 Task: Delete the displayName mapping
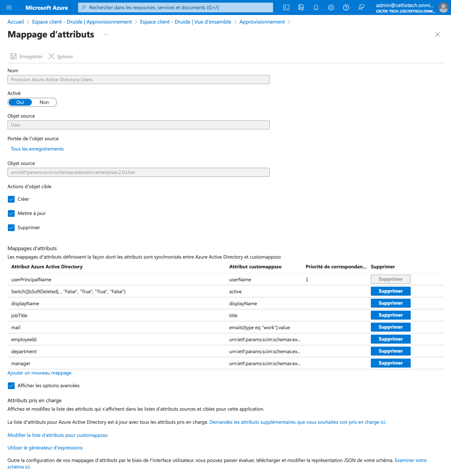[x=391, y=303]
